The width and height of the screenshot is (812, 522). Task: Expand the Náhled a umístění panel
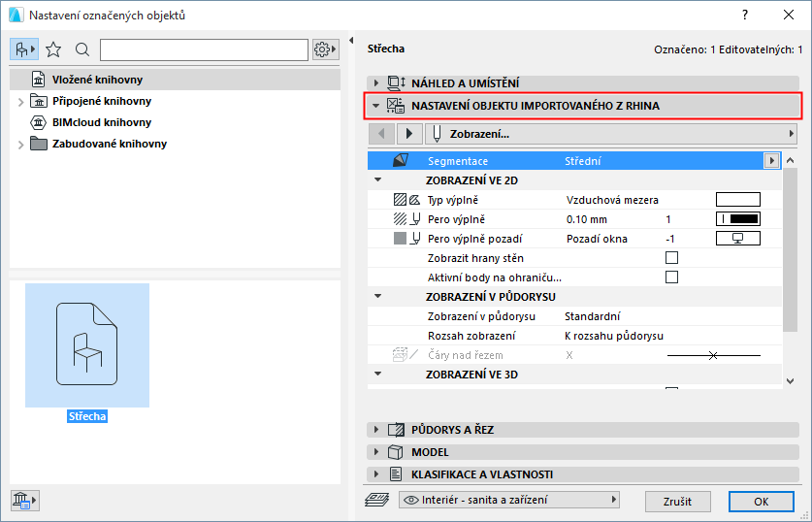pyautogui.click(x=376, y=82)
